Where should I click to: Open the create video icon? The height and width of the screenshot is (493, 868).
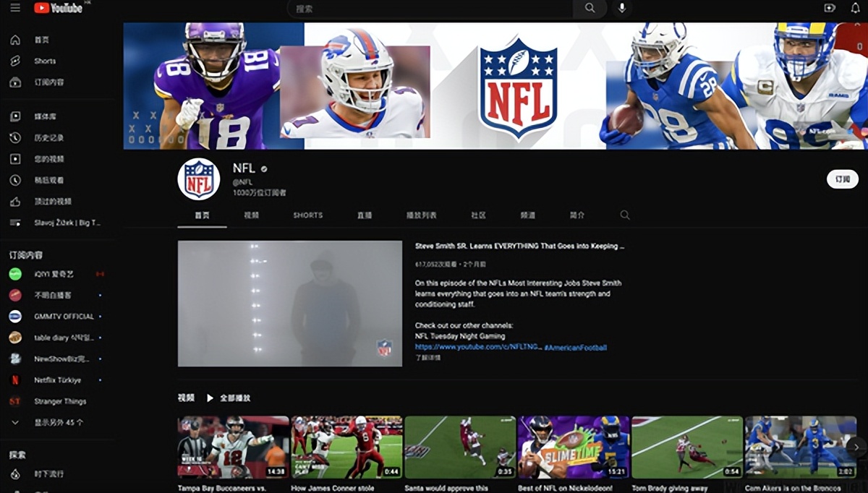830,8
